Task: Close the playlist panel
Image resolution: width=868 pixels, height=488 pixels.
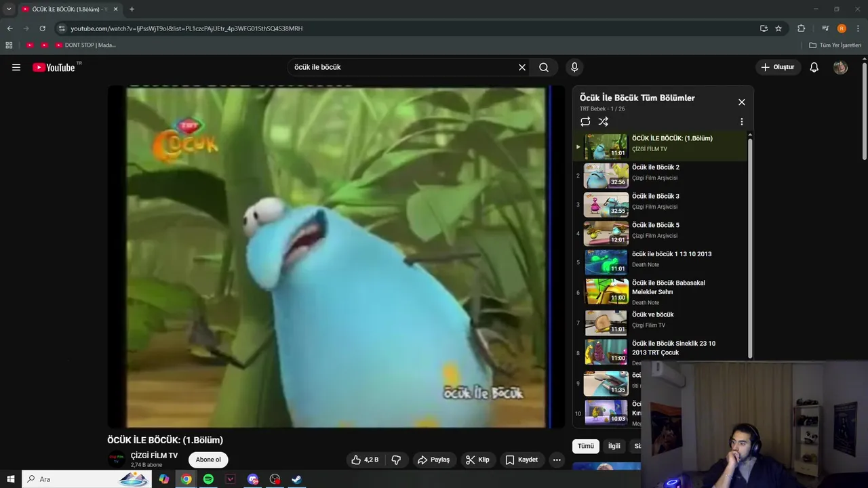Action: click(742, 102)
